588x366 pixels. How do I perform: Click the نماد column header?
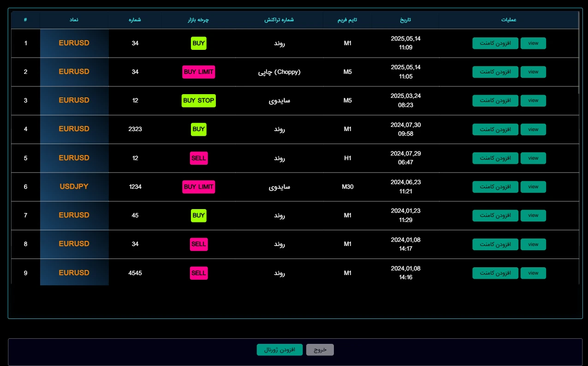pos(74,20)
